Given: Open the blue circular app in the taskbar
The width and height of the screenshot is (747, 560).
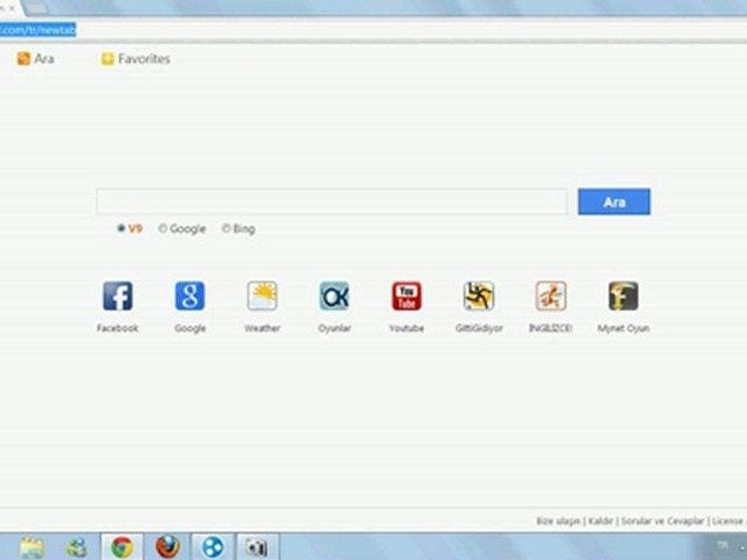Looking at the screenshot, I should pos(212,547).
